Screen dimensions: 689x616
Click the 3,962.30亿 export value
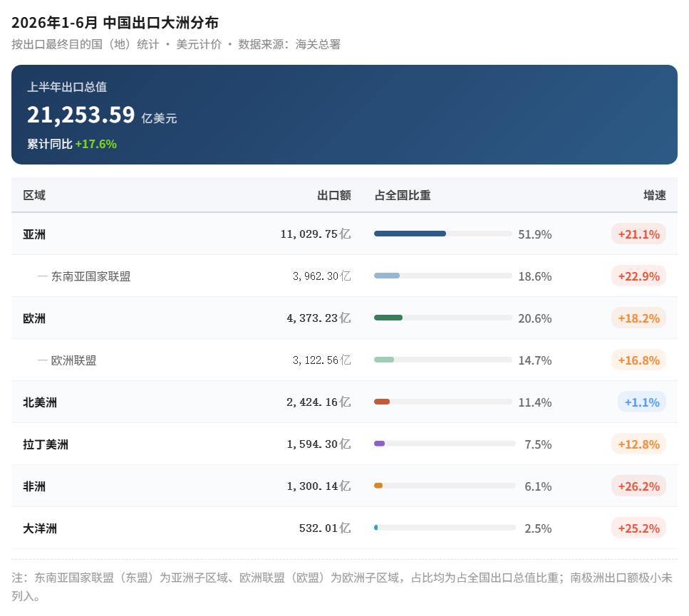321,276
